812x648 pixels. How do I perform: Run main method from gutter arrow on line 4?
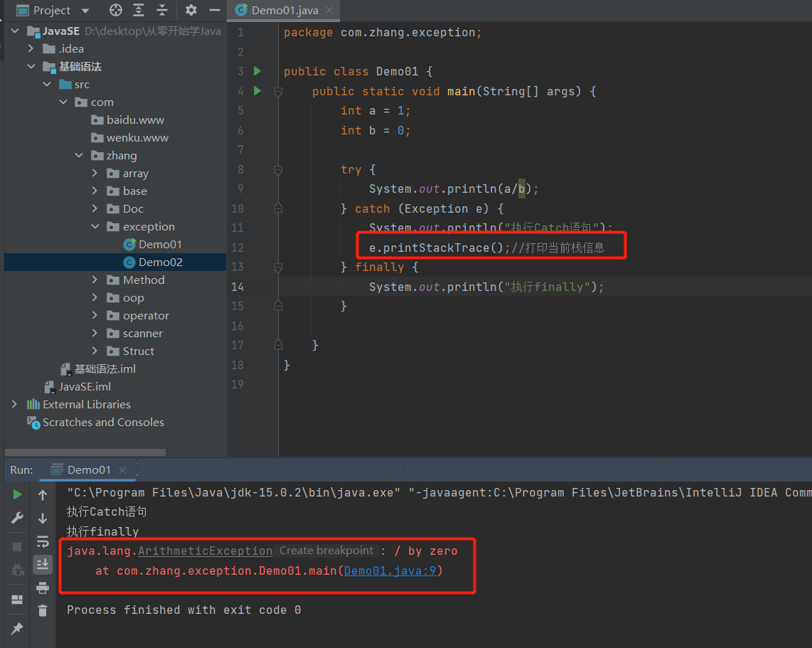[257, 91]
